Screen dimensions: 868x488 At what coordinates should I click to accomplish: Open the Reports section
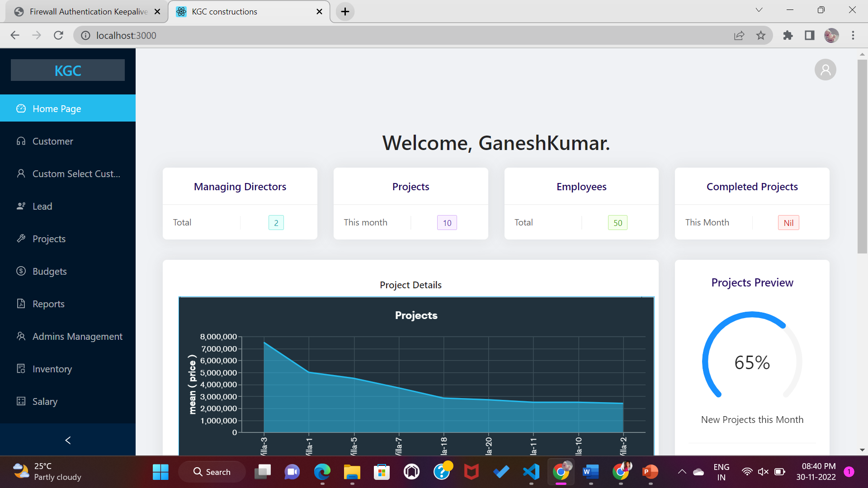pos(48,304)
